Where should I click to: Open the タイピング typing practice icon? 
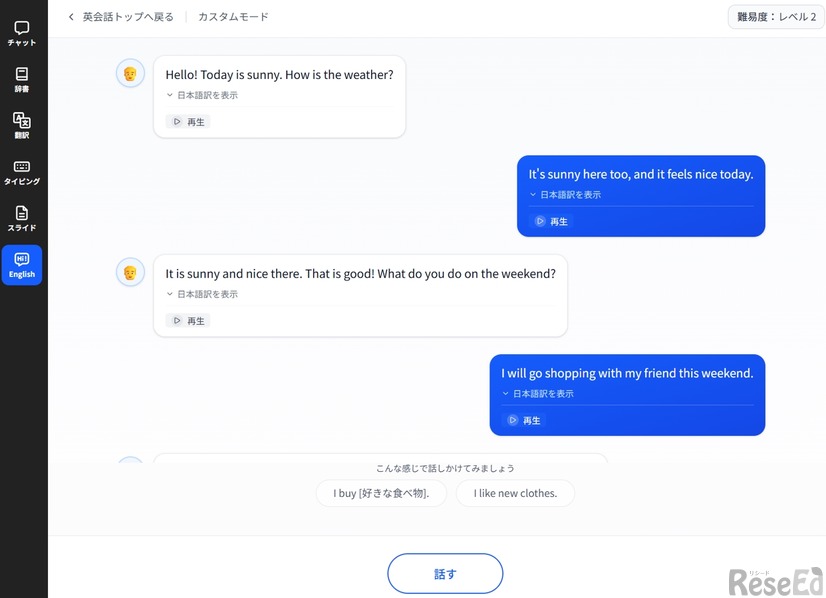21,170
